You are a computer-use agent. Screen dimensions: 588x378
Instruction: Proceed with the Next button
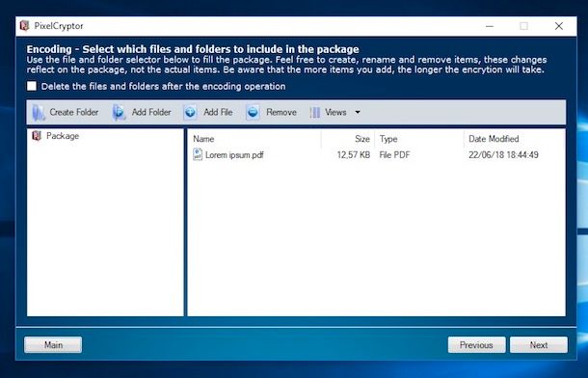(x=539, y=345)
